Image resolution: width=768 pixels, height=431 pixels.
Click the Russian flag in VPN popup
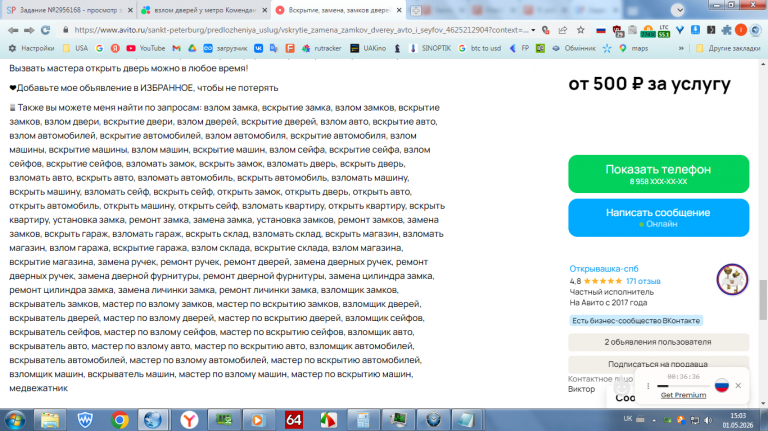pos(721,385)
